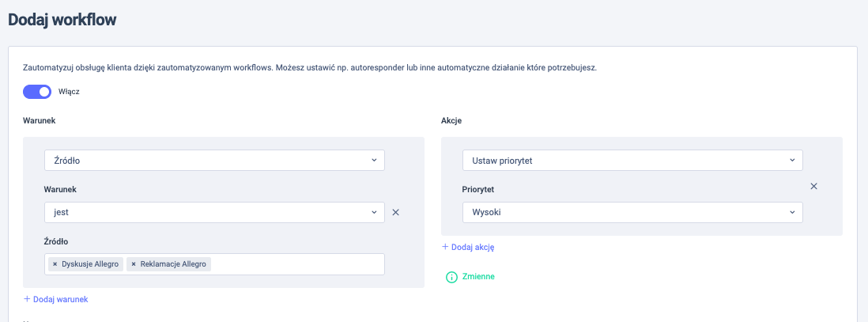Screen dimensions: 868x322
Task: Click the plus icon before Dodaj warunek
Action: pyautogui.click(x=27, y=299)
